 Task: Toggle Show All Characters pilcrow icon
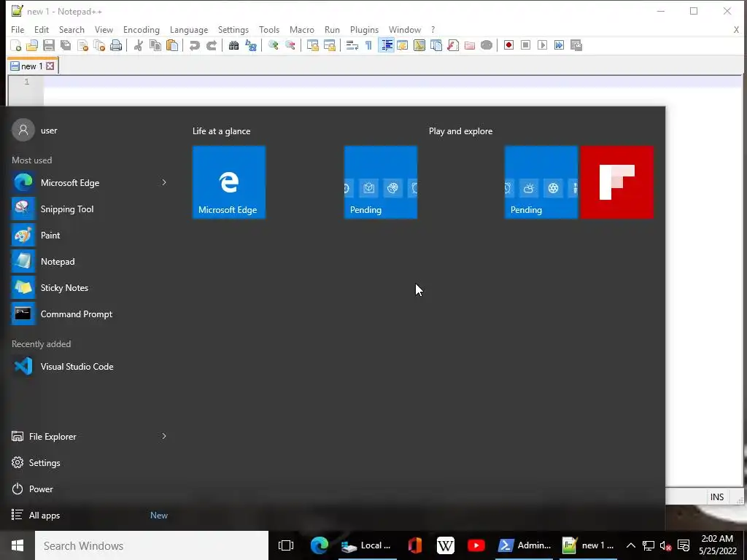[x=368, y=45]
